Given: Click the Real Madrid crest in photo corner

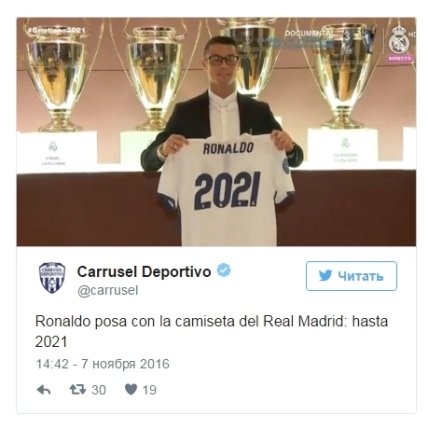Looking at the screenshot, I should [x=399, y=40].
